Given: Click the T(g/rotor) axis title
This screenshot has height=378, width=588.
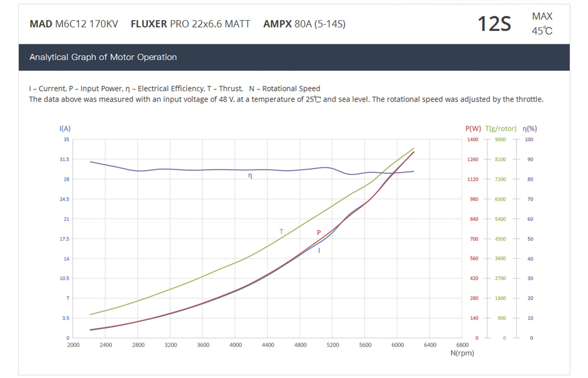Looking at the screenshot, I should coord(501,128).
